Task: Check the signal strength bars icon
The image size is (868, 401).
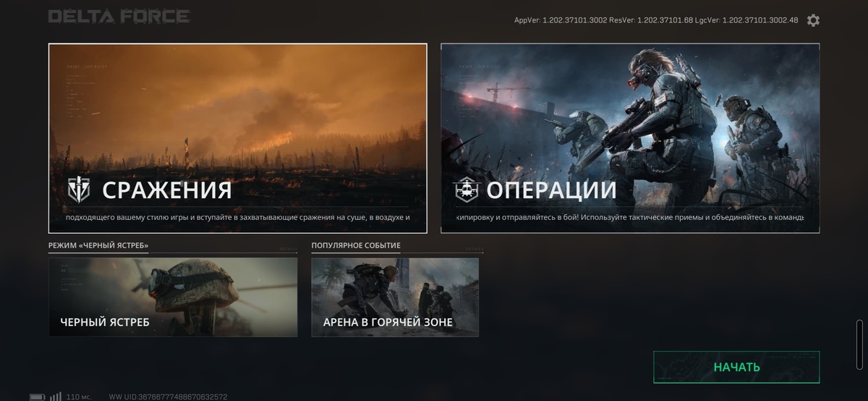Action: pos(56,397)
